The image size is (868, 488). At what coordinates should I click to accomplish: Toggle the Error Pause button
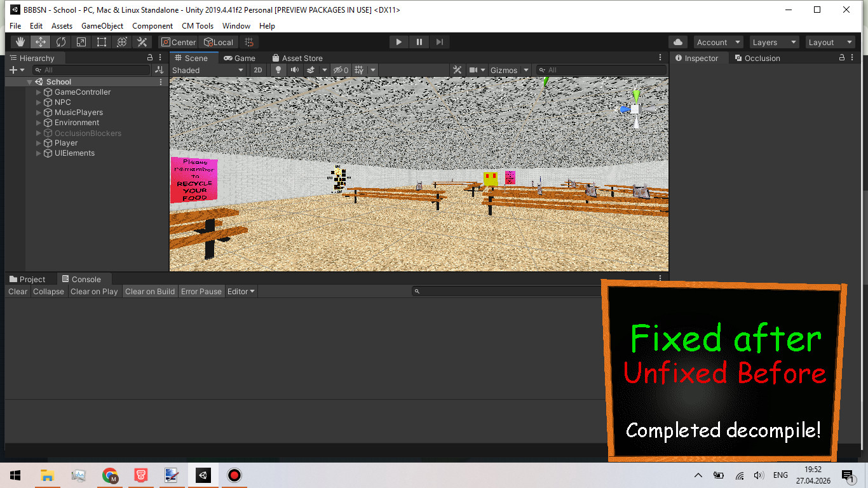[x=201, y=292]
